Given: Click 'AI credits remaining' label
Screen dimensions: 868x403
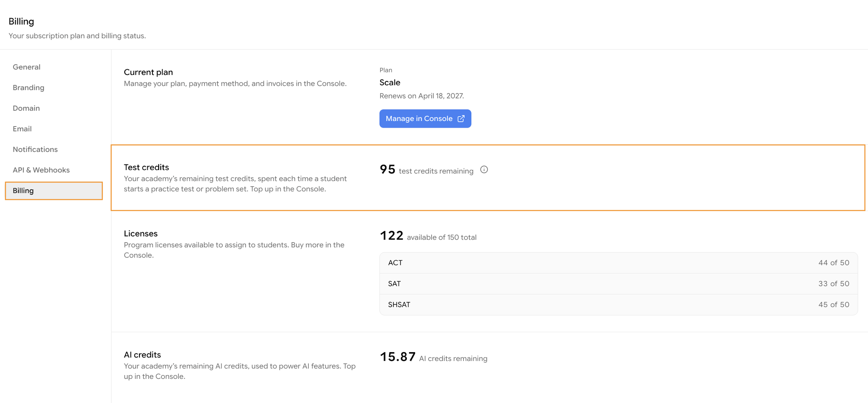Looking at the screenshot, I should pyautogui.click(x=453, y=359).
